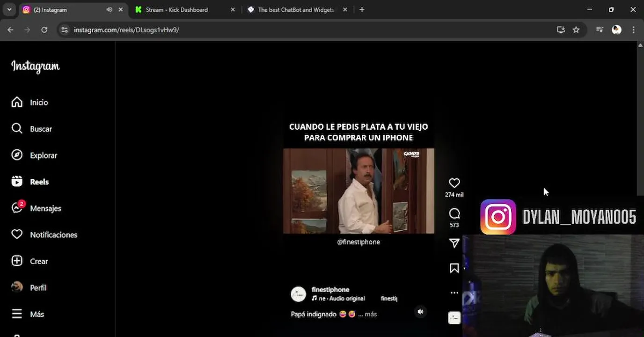Click the 573 comments count

tap(454, 225)
